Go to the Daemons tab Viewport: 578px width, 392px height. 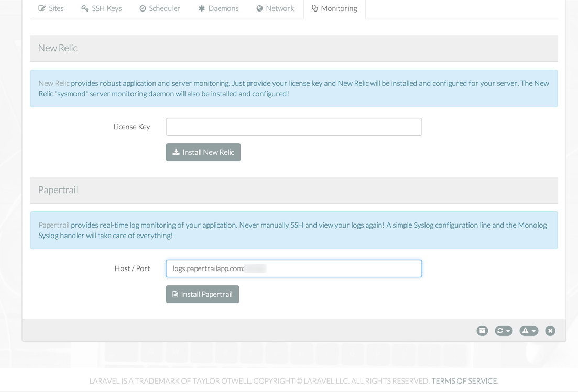[x=218, y=8]
